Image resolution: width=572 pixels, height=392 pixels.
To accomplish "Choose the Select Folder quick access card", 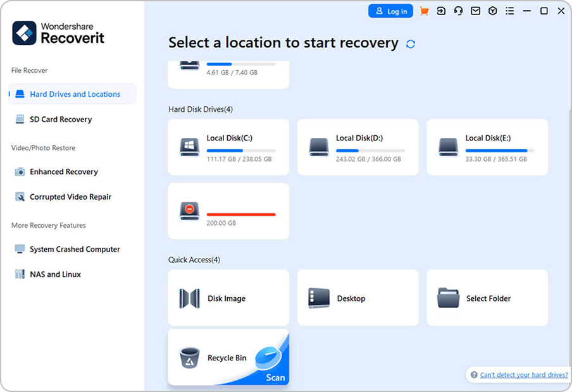I will coord(487,298).
